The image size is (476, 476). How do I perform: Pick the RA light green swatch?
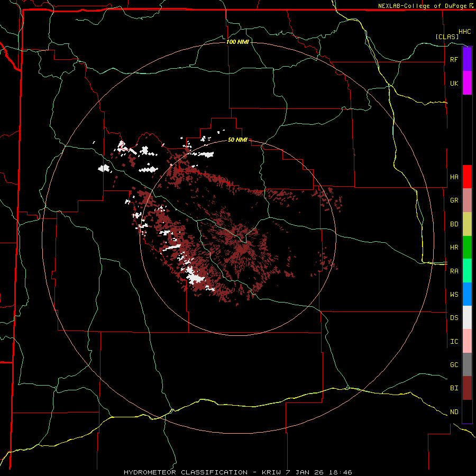(467, 271)
